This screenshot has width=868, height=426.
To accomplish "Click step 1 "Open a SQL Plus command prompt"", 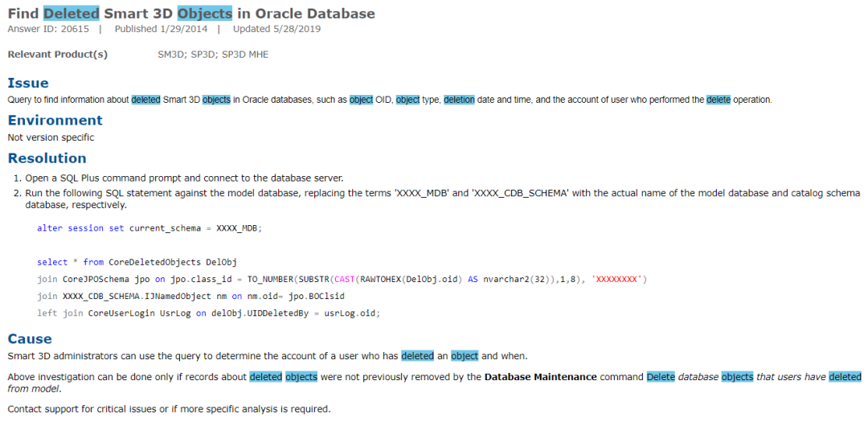I will coord(185,178).
